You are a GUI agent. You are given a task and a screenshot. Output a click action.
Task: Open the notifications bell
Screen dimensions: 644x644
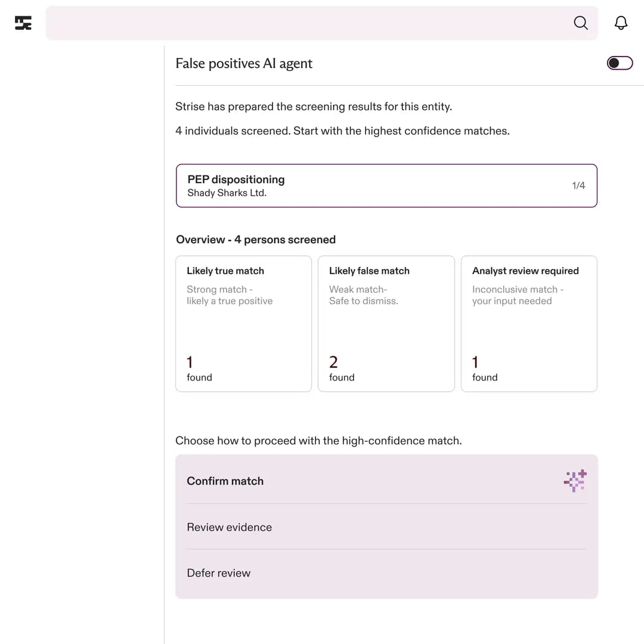621,23
